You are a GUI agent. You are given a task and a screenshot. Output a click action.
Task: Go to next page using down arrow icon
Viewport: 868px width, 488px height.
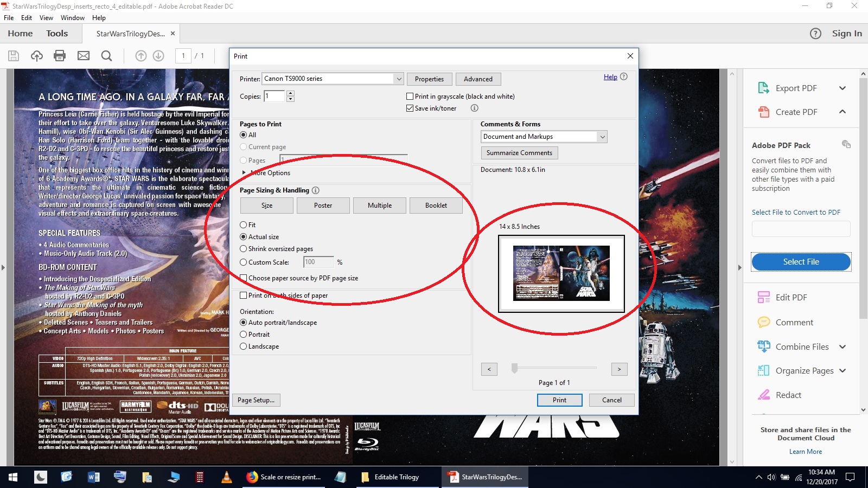pyautogui.click(x=158, y=56)
